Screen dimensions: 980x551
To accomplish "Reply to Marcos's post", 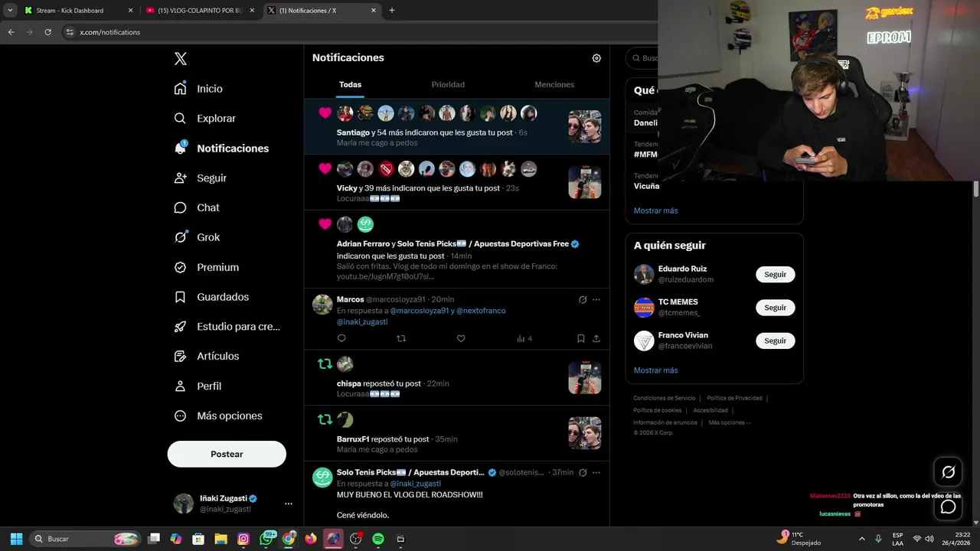I will click(x=341, y=338).
